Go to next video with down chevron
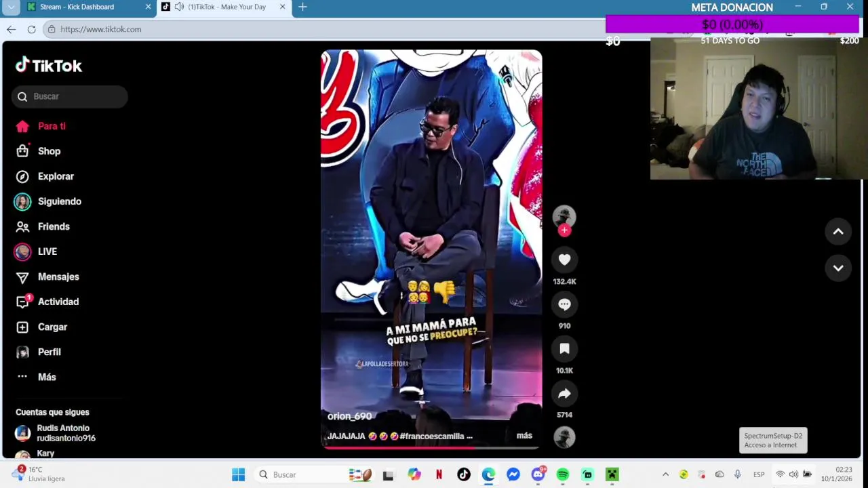The width and height of the screenshot is (868, 488). [838, 268]
